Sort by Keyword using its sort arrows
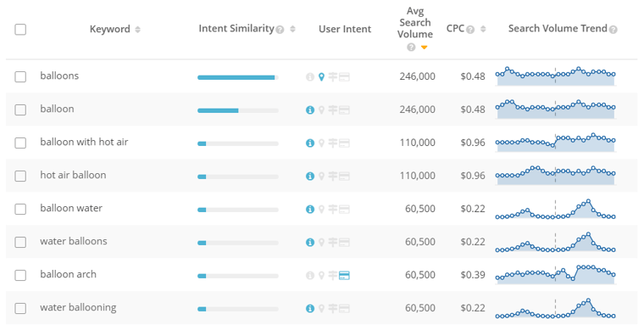 [137, 30]
